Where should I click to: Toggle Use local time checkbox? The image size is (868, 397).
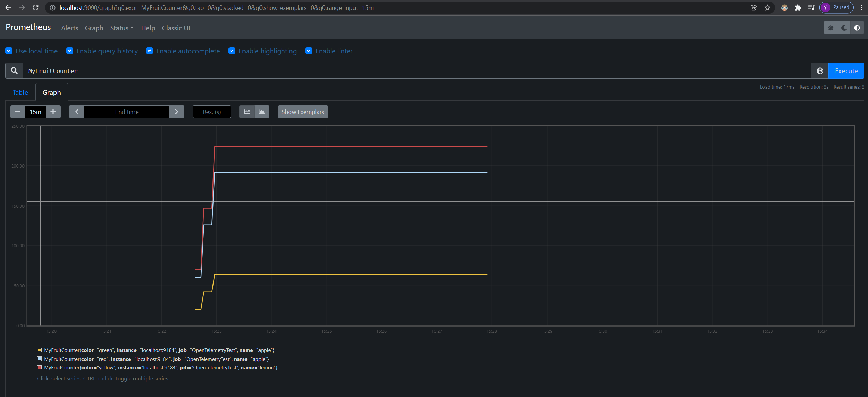pos(9,51)
